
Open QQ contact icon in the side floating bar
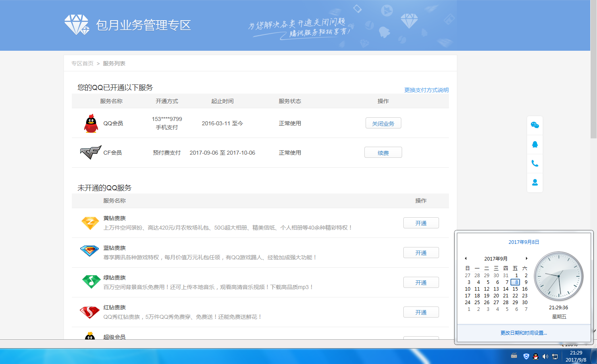click(x=535, y=144)
